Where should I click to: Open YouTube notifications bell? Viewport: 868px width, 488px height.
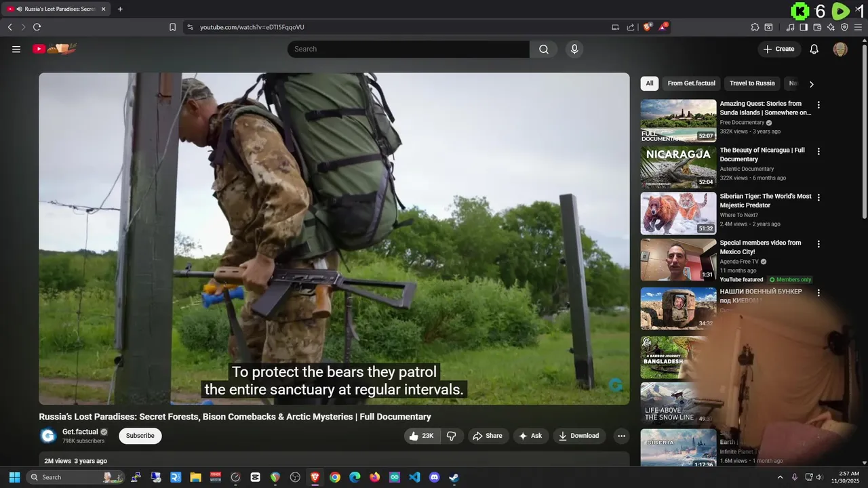814,49
